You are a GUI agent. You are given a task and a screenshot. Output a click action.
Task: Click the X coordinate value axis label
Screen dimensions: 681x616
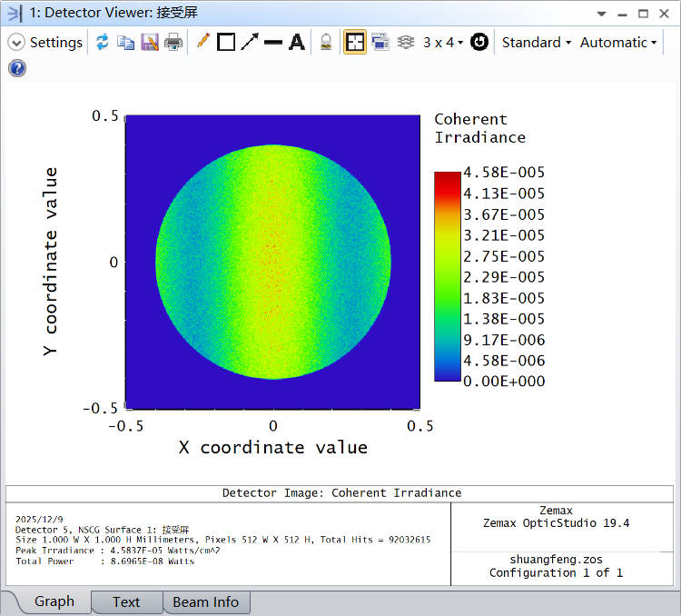pyautogui.click(x=273, y=448)
